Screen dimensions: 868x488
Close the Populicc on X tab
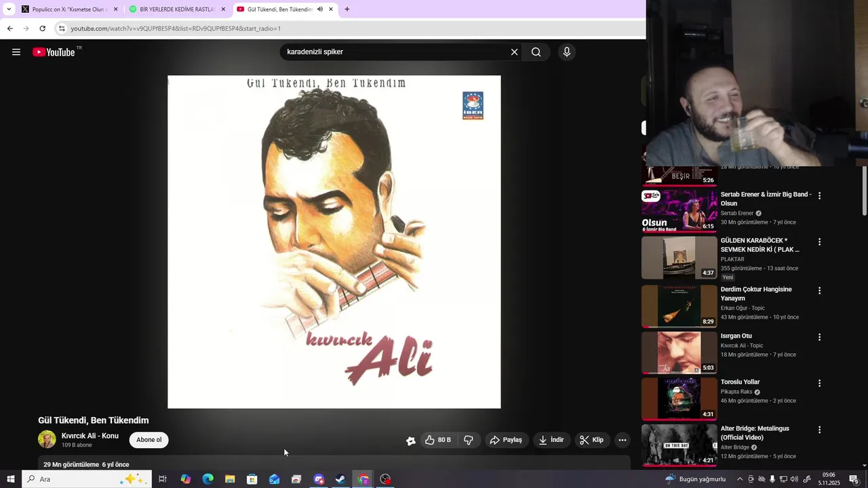point(115,9)
